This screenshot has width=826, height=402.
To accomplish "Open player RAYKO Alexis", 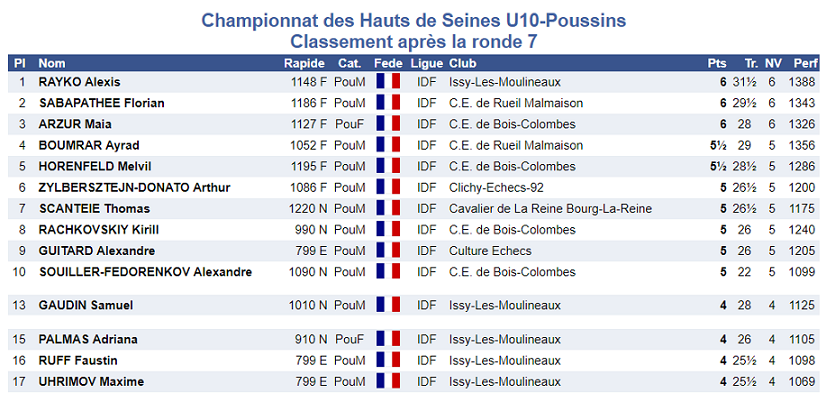I will pos(72,82).
